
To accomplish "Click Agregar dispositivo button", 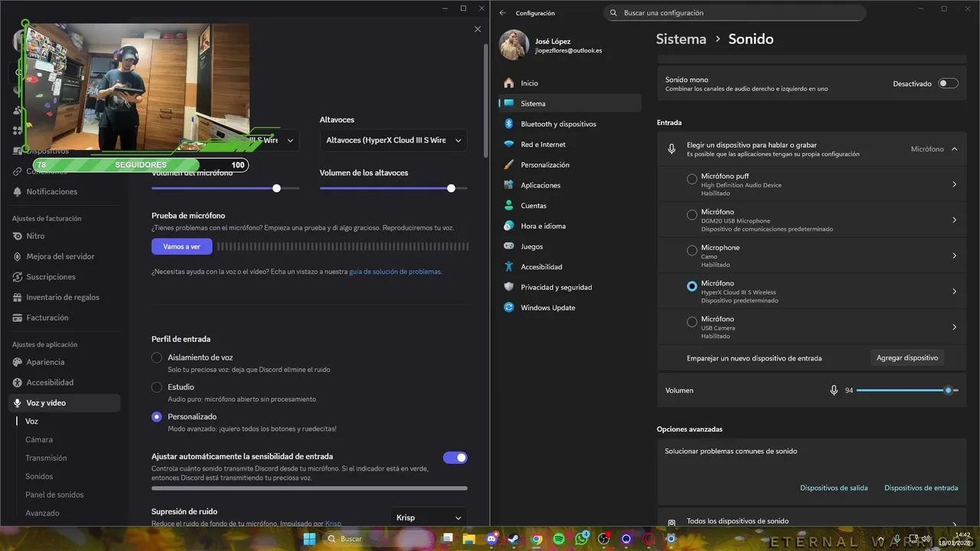I will click(x=907, y=357).
